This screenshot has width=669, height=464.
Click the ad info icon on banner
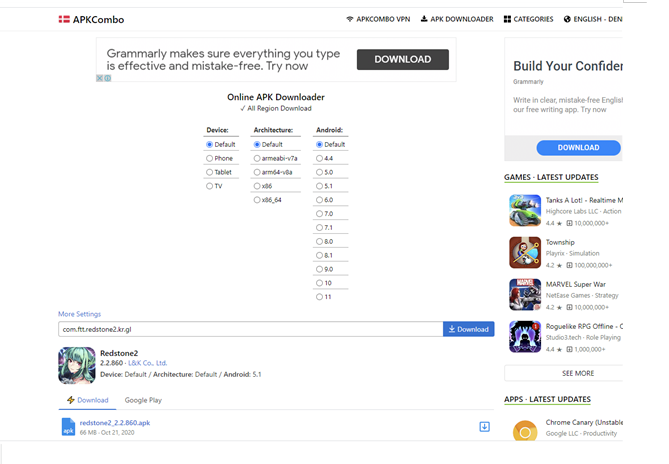coord(108,78)
